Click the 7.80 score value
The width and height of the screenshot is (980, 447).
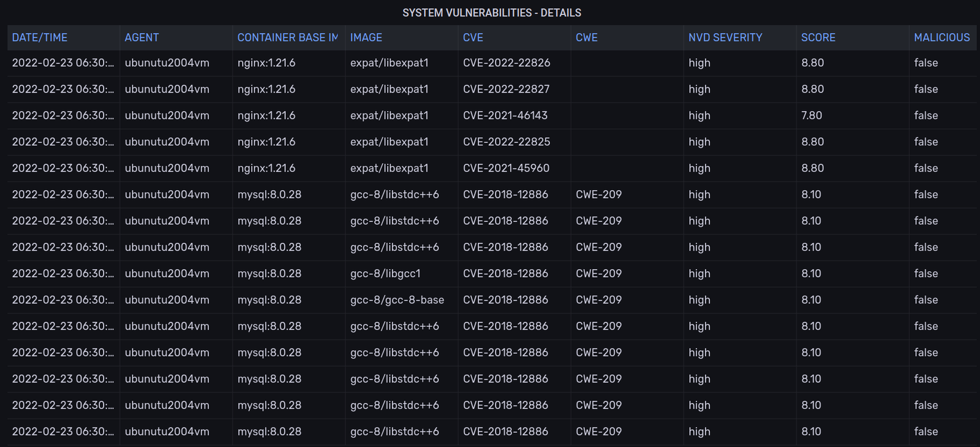pos(812,116)
